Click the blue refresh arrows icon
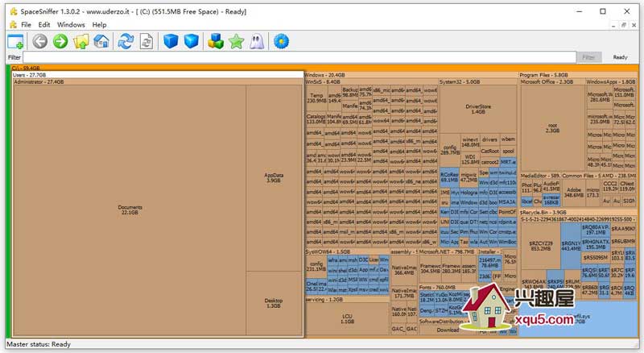The image size is (644, 353). tap(126, 41)
